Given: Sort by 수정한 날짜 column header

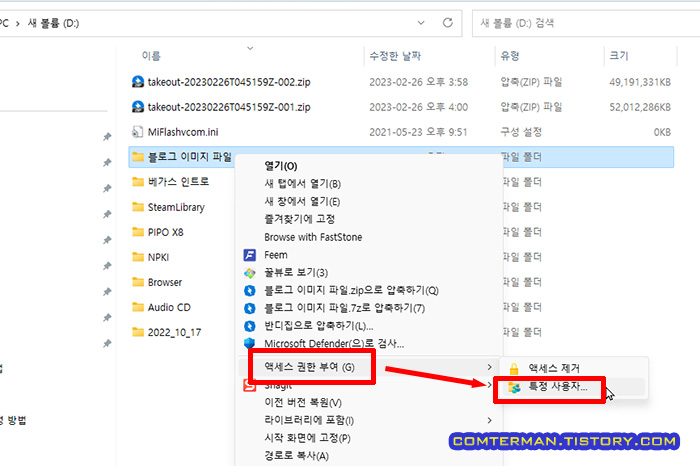Looking at the screenshot, I should click(395, 56).
